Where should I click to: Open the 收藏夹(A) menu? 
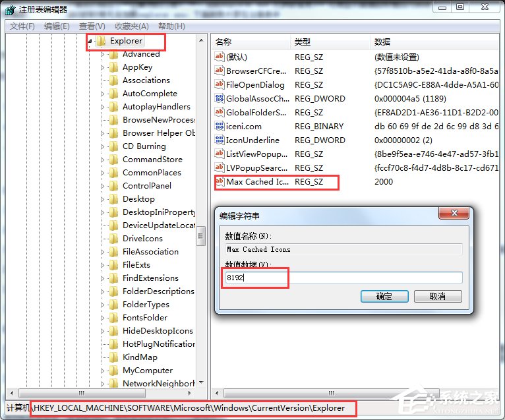(132, 26)
